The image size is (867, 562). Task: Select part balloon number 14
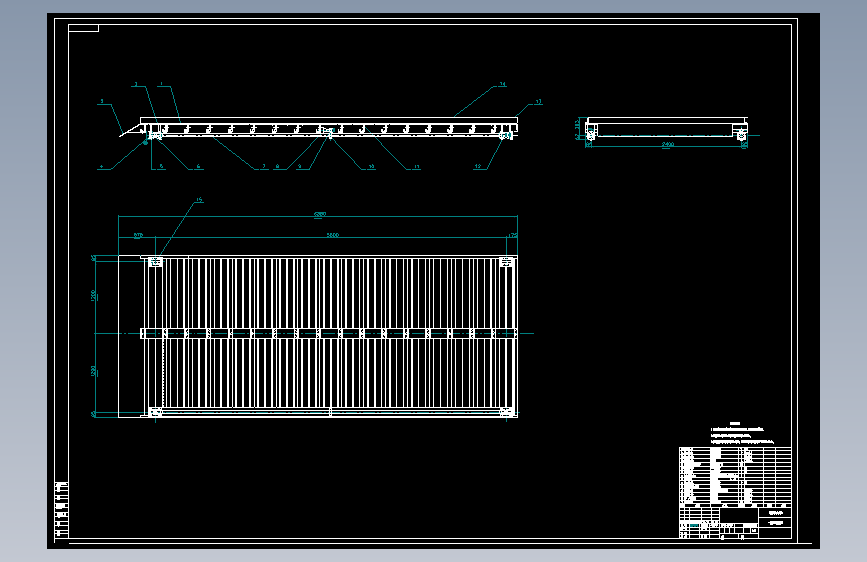[503, 85]
